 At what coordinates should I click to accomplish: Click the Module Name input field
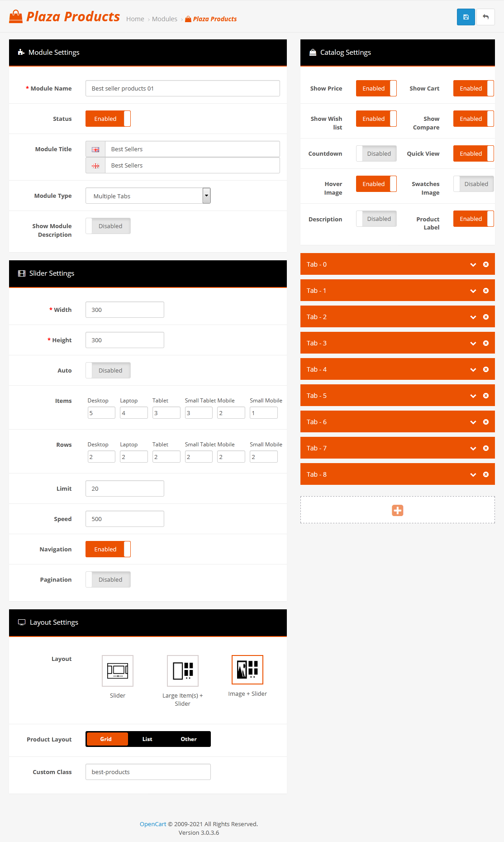pos(183,88)
